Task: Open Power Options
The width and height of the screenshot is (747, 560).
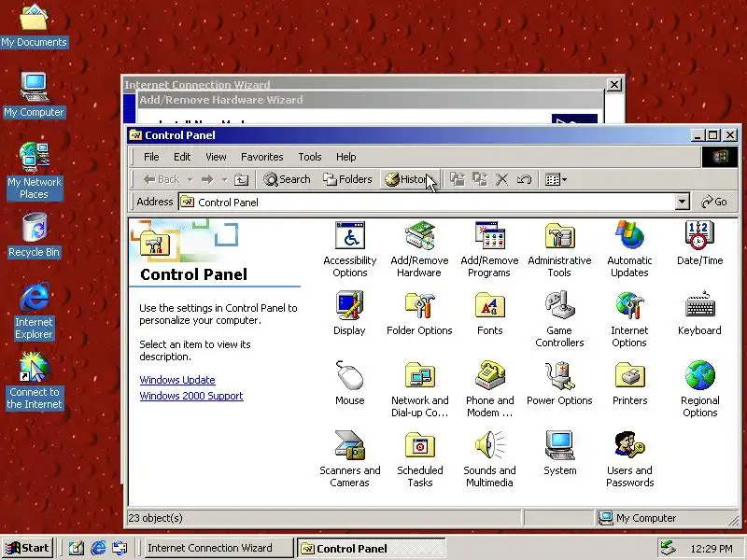Action: pos(559,383)
